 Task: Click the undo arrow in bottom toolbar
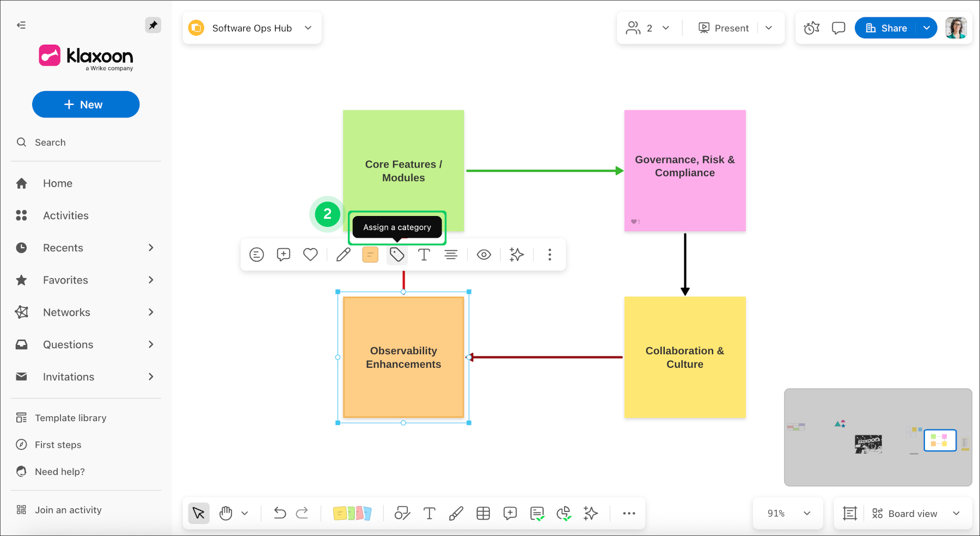(280, 513)
